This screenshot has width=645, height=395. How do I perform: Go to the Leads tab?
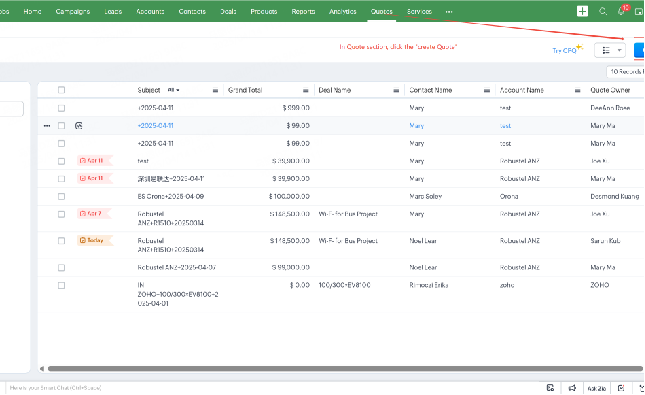[x=113, y=12]
